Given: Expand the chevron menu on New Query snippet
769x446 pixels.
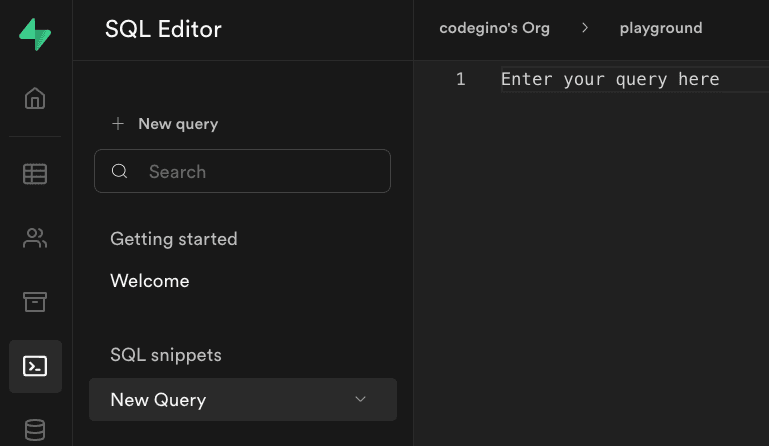Looking at the screenshot, I should 361,400.
